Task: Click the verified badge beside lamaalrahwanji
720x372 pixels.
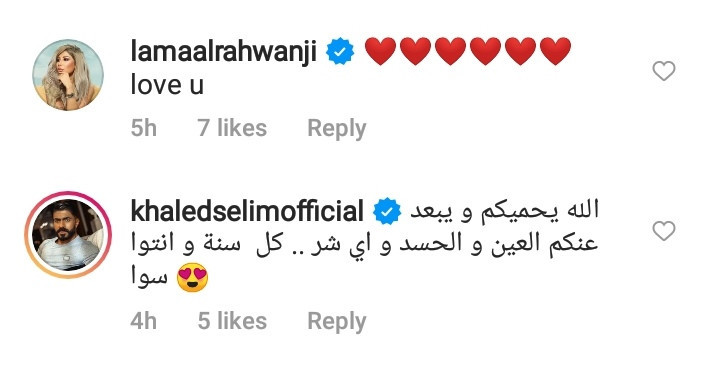Action: (340, 51)
